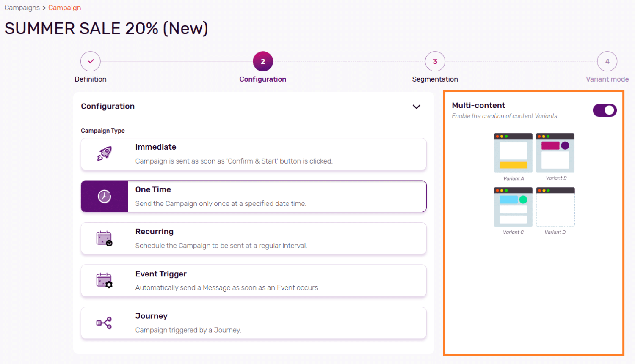This screenshot has width=635, height=364.
Task: Go to step 3 Segmentation
Action: pyautogui.click(x=435, y=62)
